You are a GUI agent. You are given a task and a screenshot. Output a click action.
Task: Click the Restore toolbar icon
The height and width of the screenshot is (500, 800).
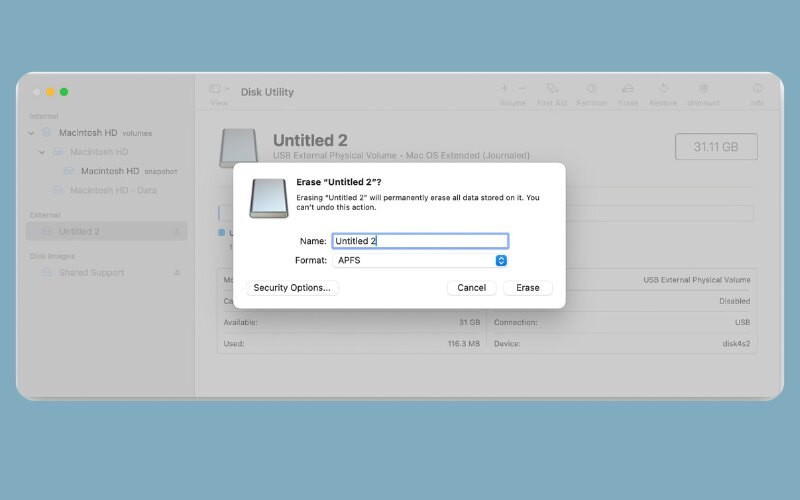(x=662, y=90)
